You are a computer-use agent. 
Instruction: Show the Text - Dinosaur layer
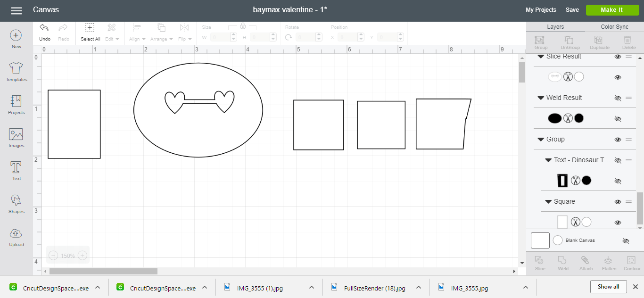pos(618,160)
